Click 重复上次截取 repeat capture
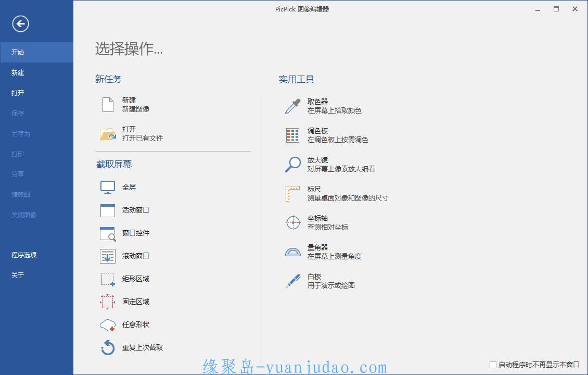 143,348
